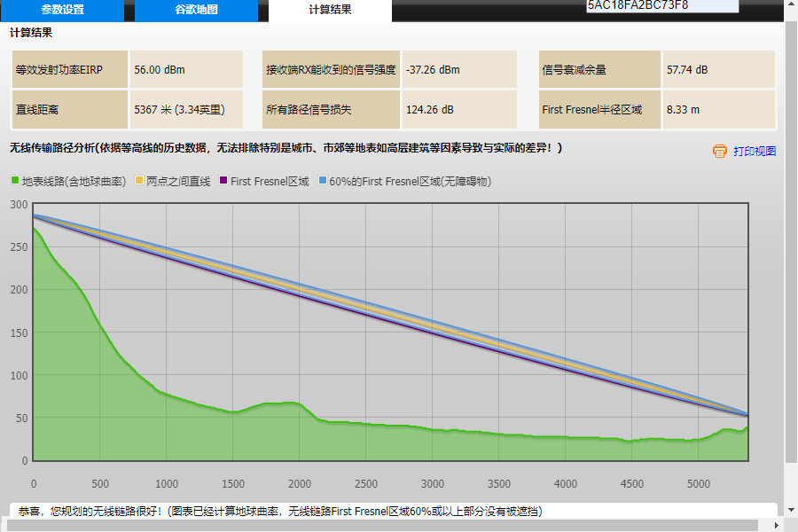Click the First Fresnel半径区域 8.33 m cell
Viewport: 798px width, 532px height.
click(x=718, y=110)
